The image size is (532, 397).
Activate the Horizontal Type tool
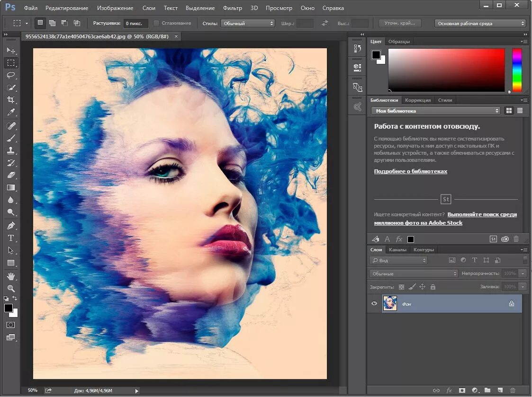(11, 238)
